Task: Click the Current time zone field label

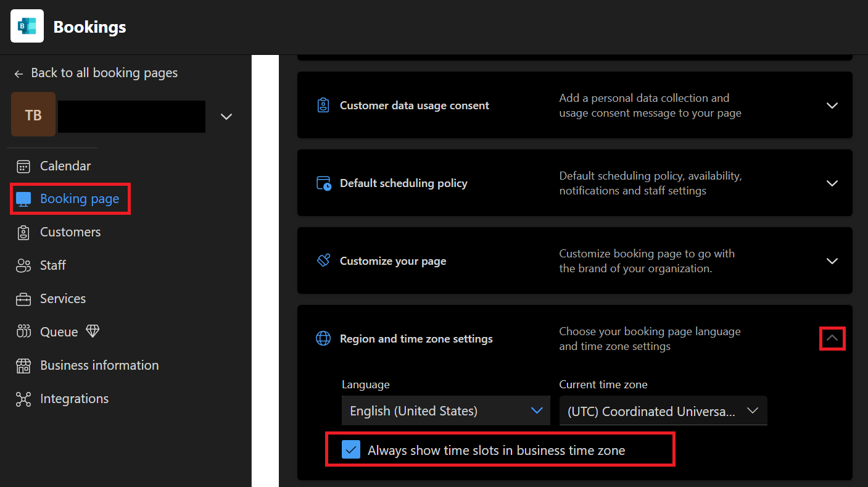Action: click(603, 385)
